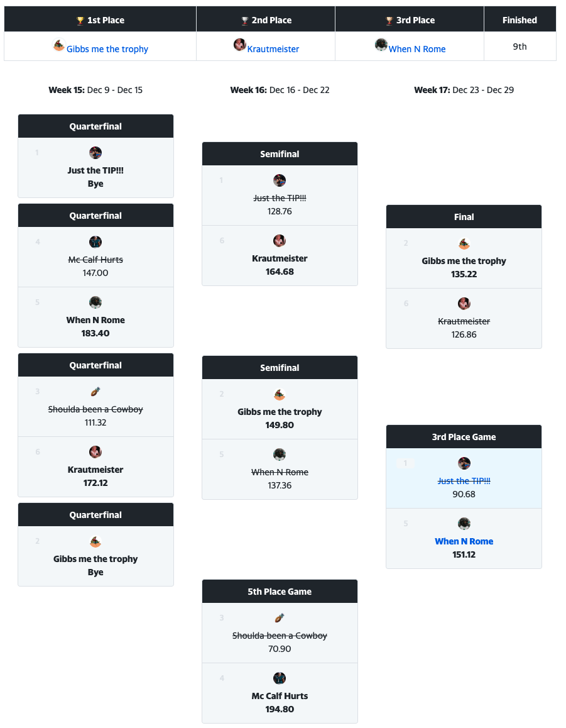Open When N Rome link in 3rd Place Game
566x728 pixels.
[x=464, y=541]
